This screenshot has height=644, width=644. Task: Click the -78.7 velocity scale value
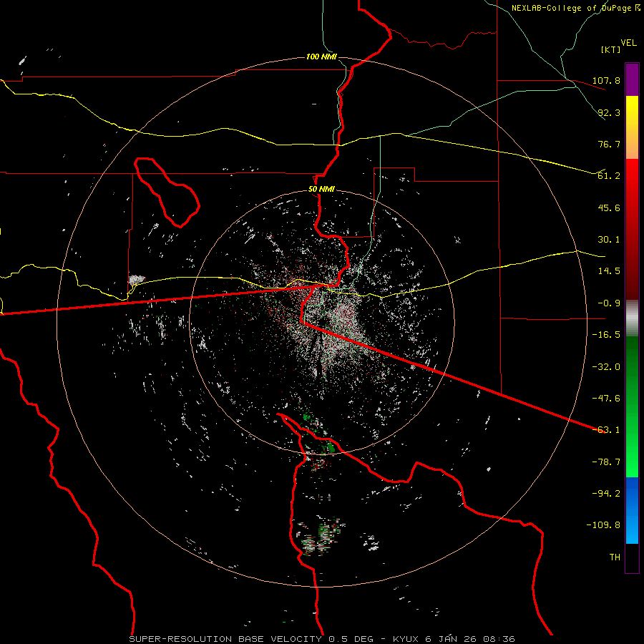(606, 462)
